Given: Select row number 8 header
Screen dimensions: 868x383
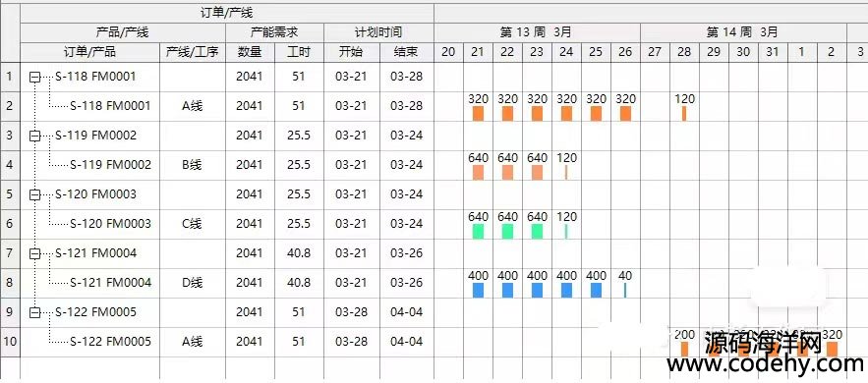Looking at the screenshot, I should (x=10, y=283).
